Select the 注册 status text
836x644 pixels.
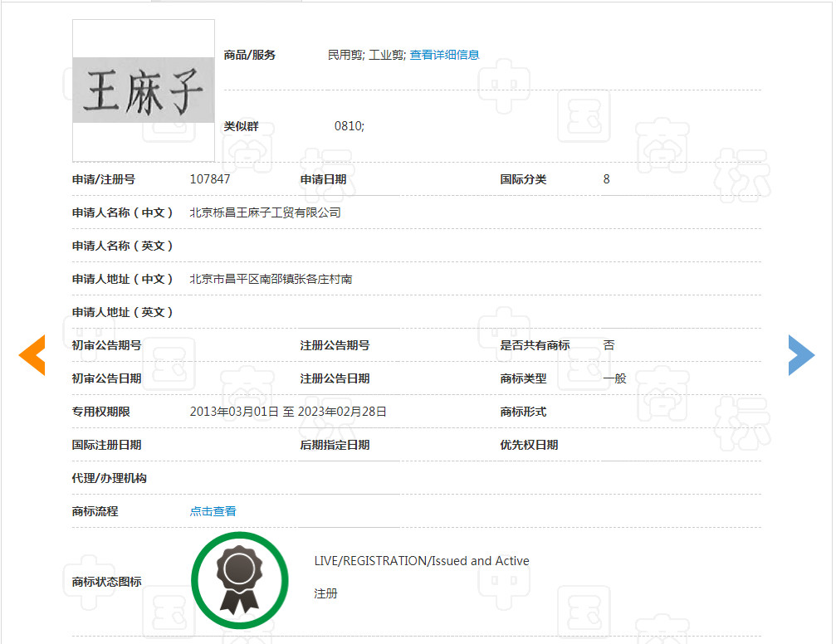(x=325, y=593)
